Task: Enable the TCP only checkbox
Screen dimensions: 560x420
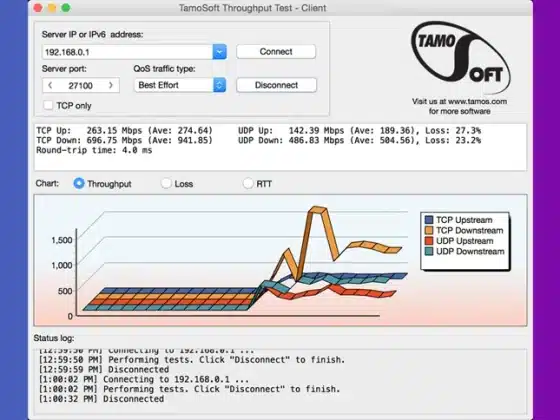Action: (x=48, y=105)
